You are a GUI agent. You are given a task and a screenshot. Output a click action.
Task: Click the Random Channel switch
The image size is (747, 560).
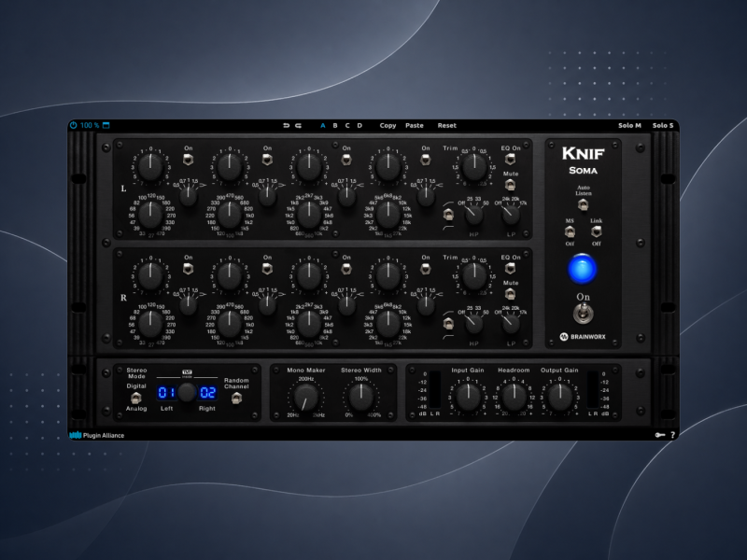(236, 399)
